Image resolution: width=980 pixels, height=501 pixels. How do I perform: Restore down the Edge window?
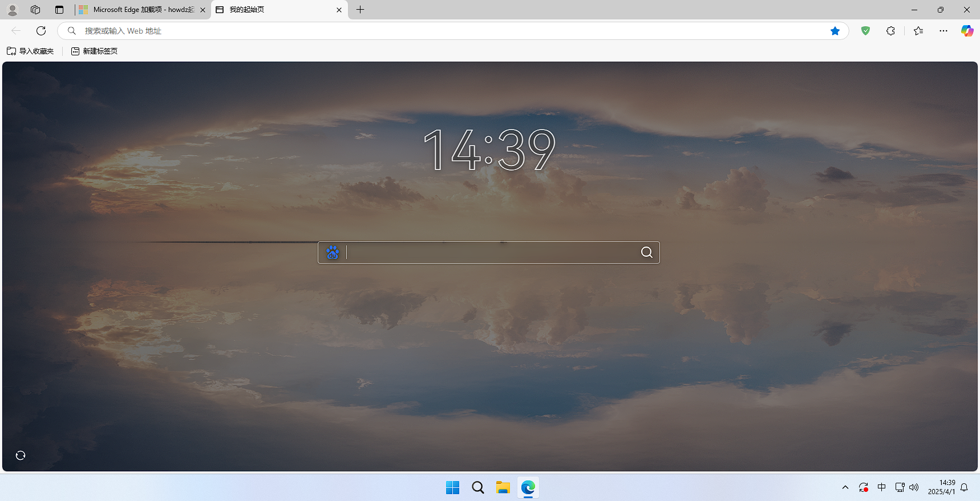coord(941,10)
